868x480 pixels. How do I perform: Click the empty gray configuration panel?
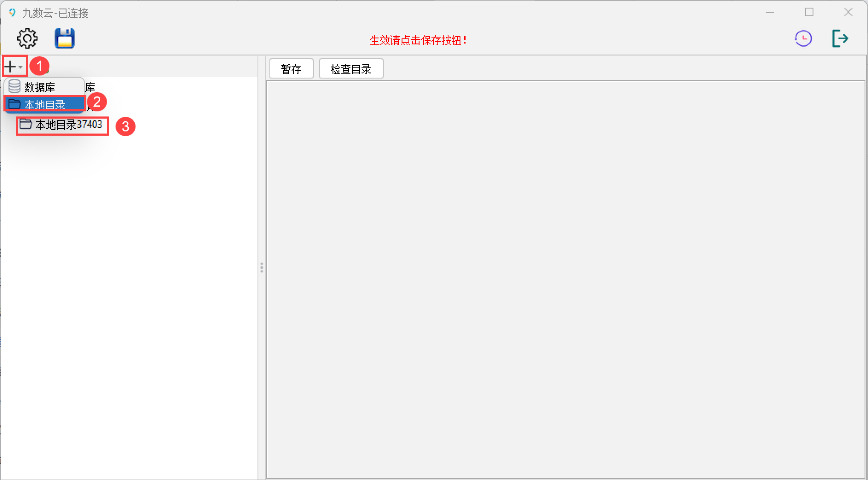565,279
